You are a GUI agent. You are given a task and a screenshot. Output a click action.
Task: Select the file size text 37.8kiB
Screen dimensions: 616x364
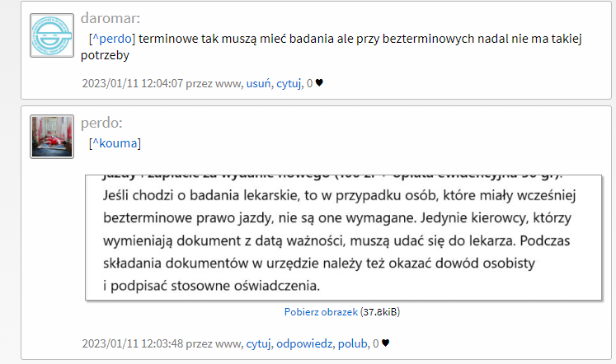380,312
